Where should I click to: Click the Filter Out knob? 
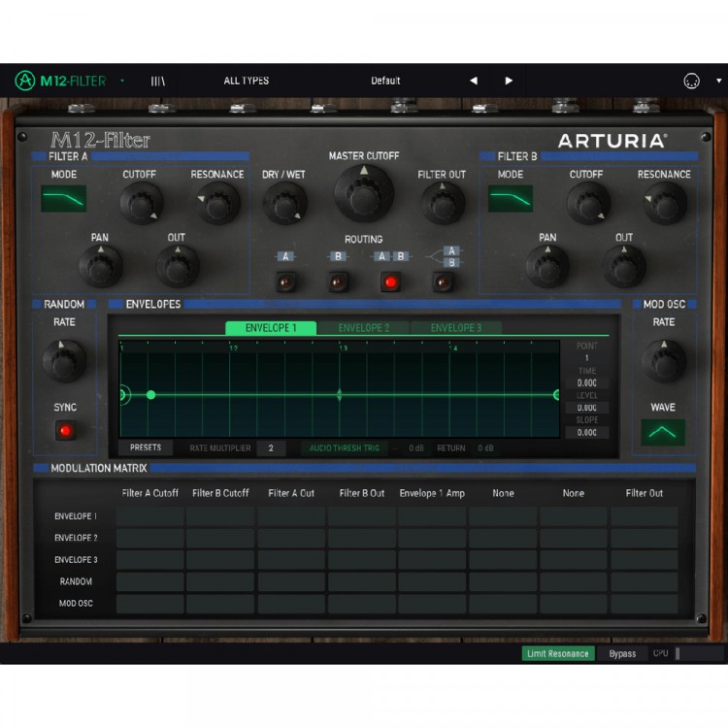pos(443,204)
